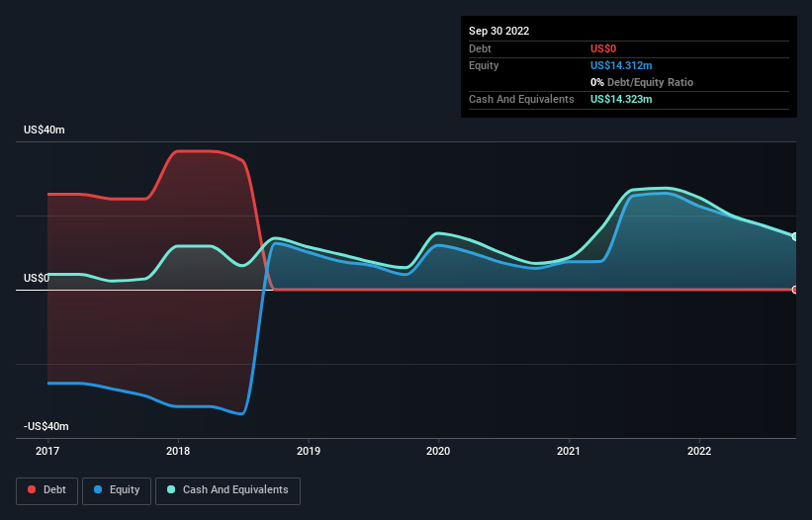Screen dimensions: 812x520
Task: Click the 0% Debt/Equity Ratio text
Action: 642,82
